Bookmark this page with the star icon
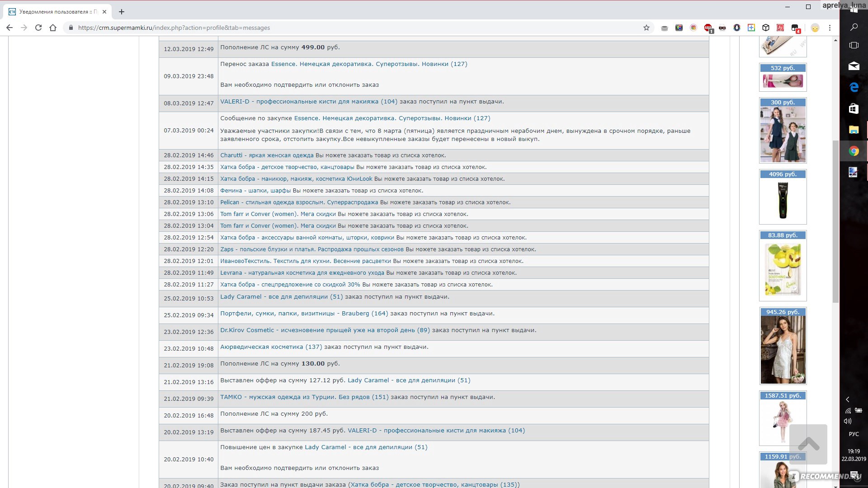Viewport: 868px width, 488px height. (x=646, y=28)
